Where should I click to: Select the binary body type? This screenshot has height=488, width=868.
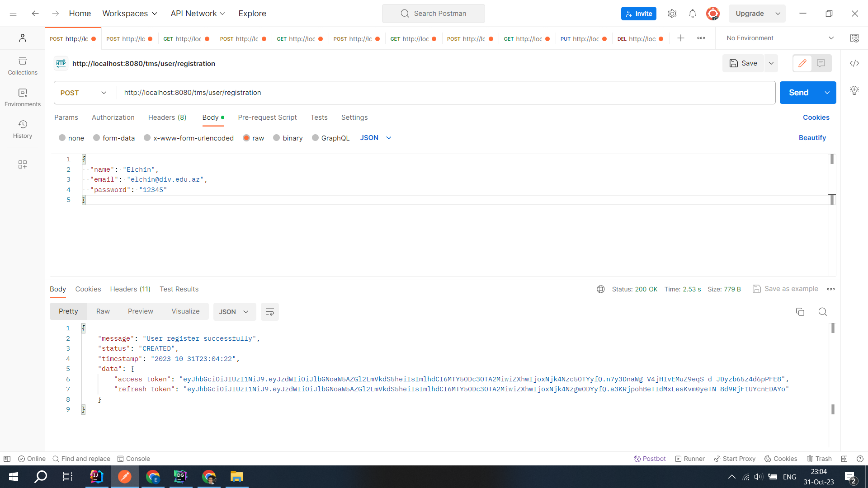click(x=288, y=138)
